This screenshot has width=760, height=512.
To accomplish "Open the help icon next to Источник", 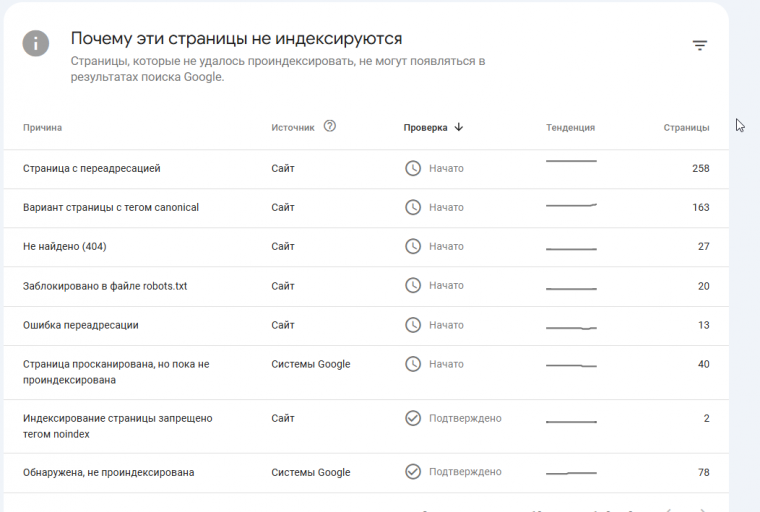I will 330,126.
